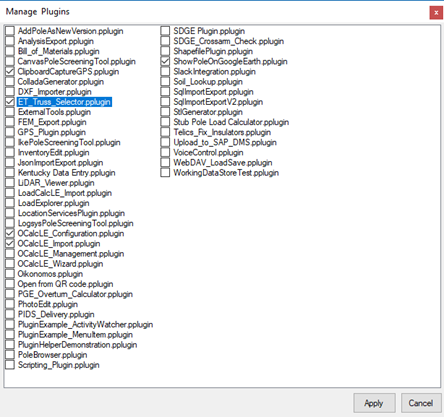Uncheck OCalcLE_Import.pplugin checkbox
The width and height of the screenshot is (444, 417).
click(x=10, y=243)
